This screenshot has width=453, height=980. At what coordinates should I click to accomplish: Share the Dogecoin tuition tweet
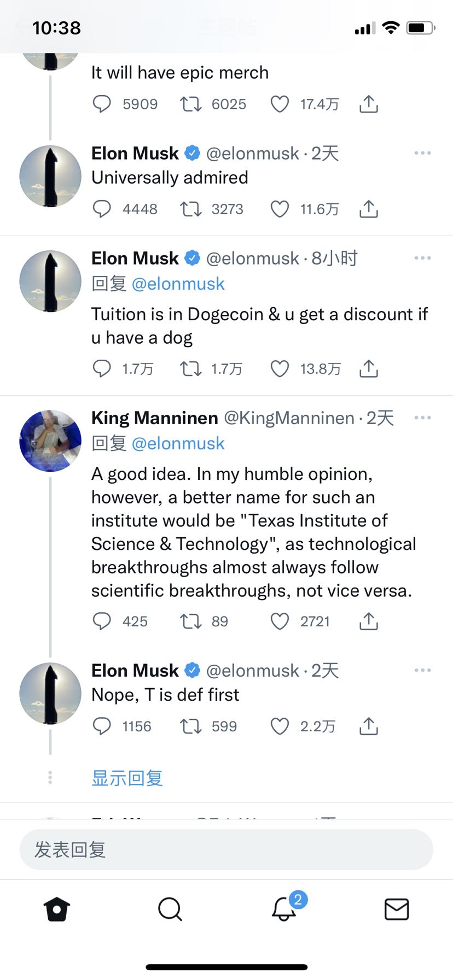[369, 369]
